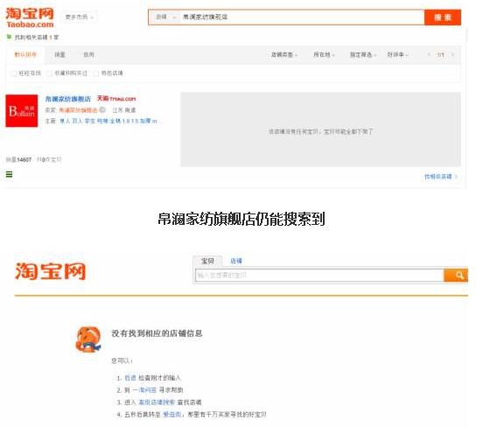Viewport: 504px width, 427px height.
Task: Expand the 所在地 filter dropdown
Action: pos(324,54)
